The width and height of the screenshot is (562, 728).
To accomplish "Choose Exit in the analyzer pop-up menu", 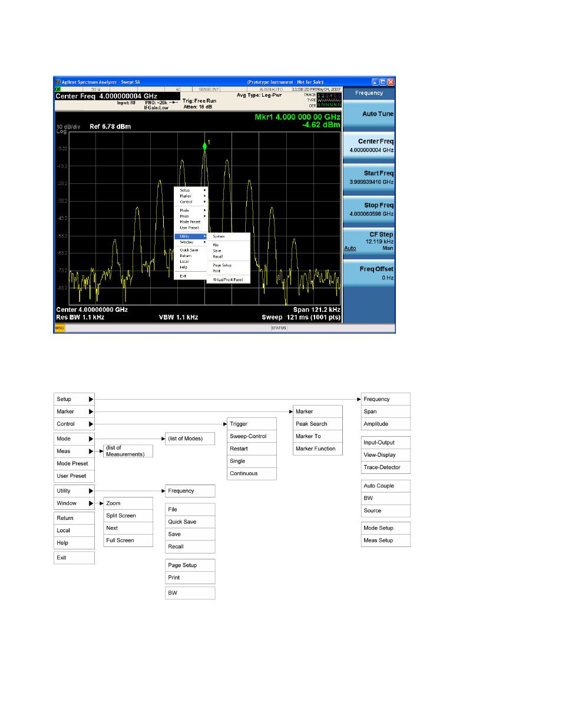I will 191,276.
